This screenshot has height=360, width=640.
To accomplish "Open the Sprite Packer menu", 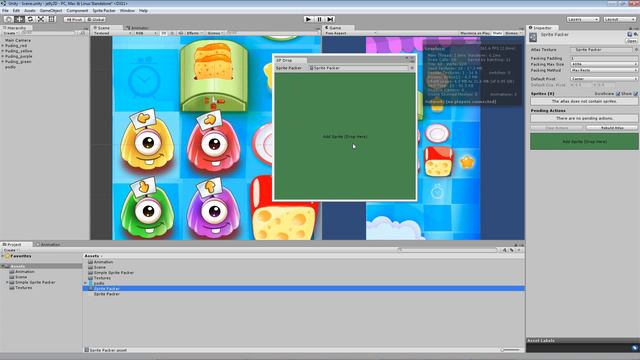I will coord(104,11).
